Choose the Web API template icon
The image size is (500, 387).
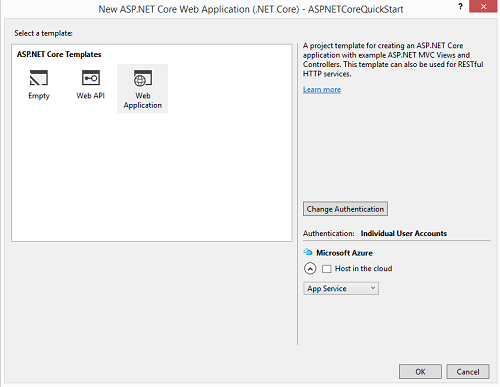pos(91,78)
